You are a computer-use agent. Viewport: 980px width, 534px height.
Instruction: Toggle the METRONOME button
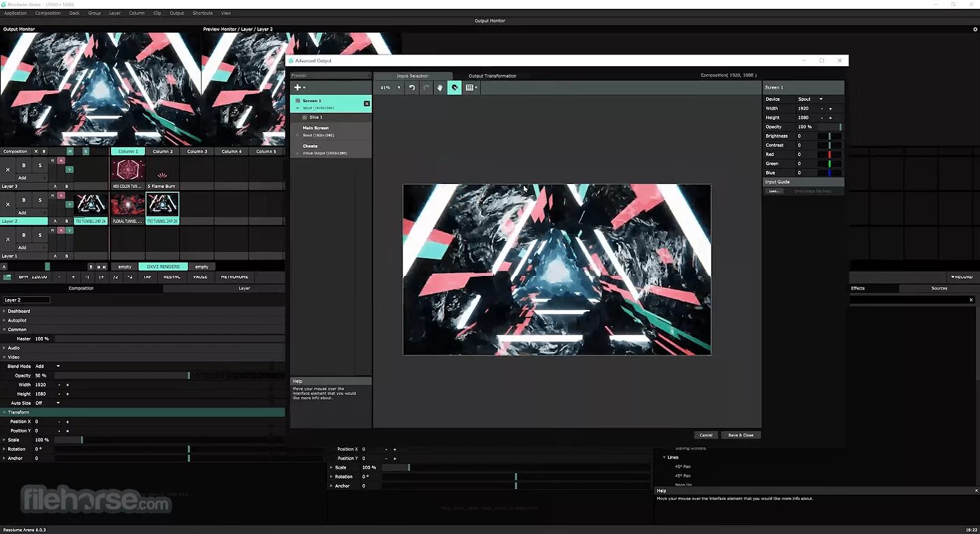tap(234, 277)
